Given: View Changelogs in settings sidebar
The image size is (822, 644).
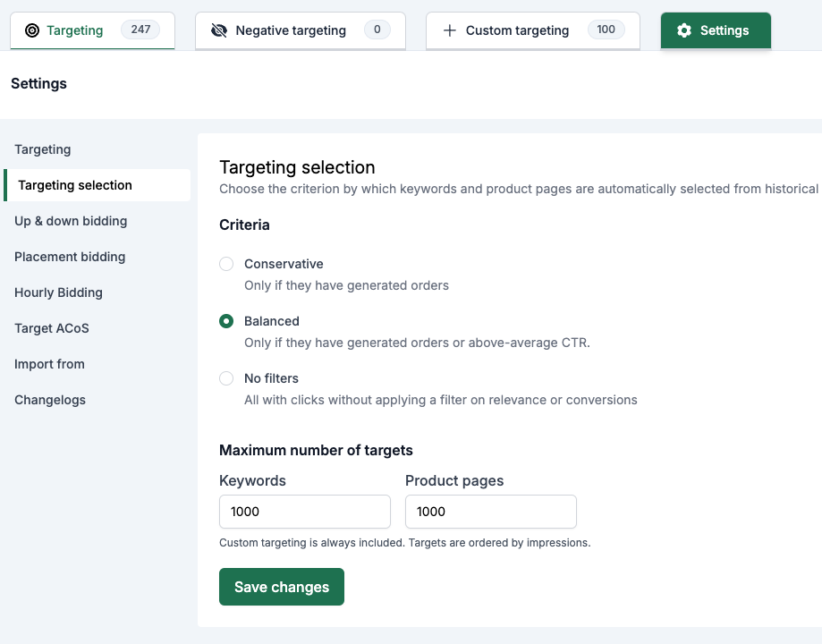Looking at the screenshot, I should click(x=50, y=400).
